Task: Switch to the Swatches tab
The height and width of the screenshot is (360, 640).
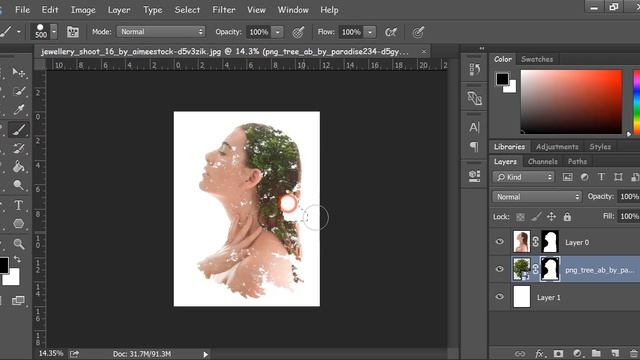Action: tap(537, 59)
